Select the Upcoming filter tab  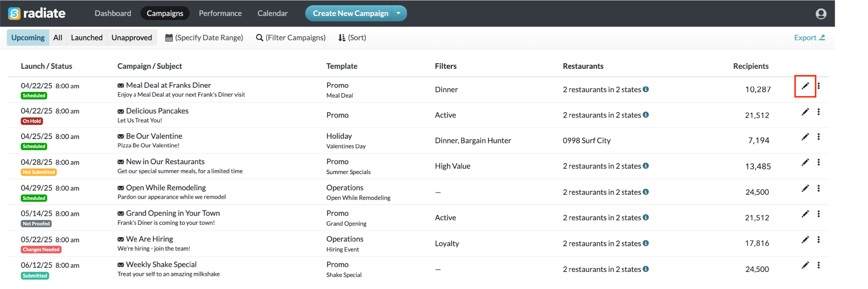[28, 38]
